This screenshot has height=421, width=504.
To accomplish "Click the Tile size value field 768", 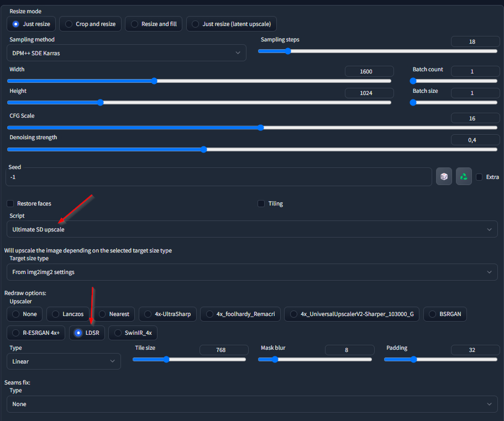I will pos(224,350).
